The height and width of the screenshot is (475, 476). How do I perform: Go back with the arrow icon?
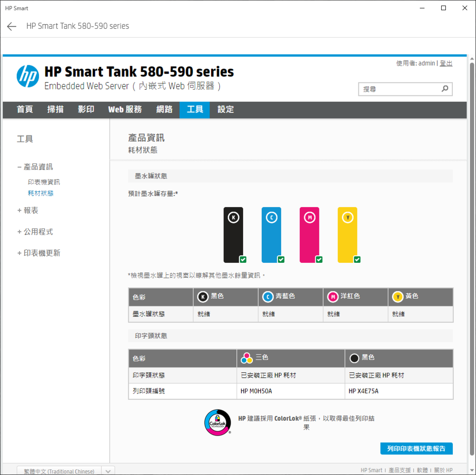point(12,26)
